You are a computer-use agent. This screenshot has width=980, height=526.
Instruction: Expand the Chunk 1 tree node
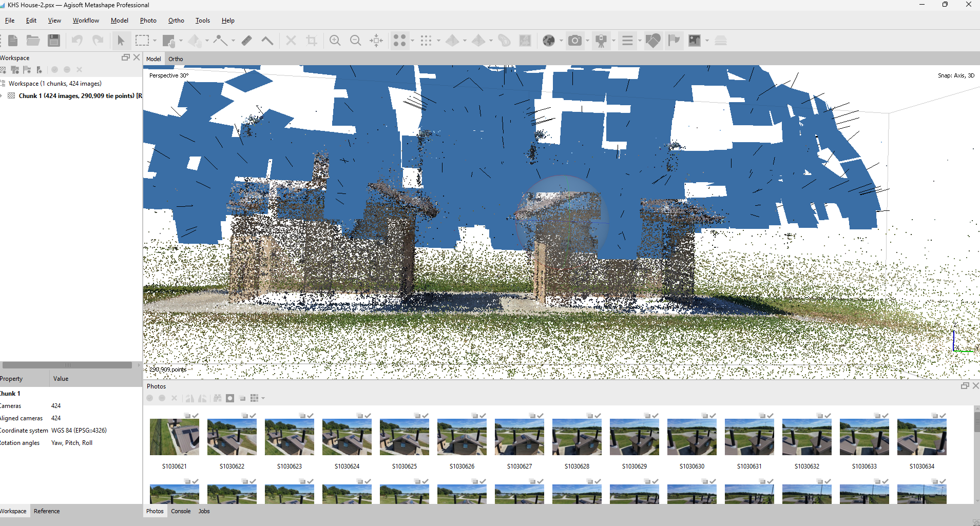tap(2, 96)
